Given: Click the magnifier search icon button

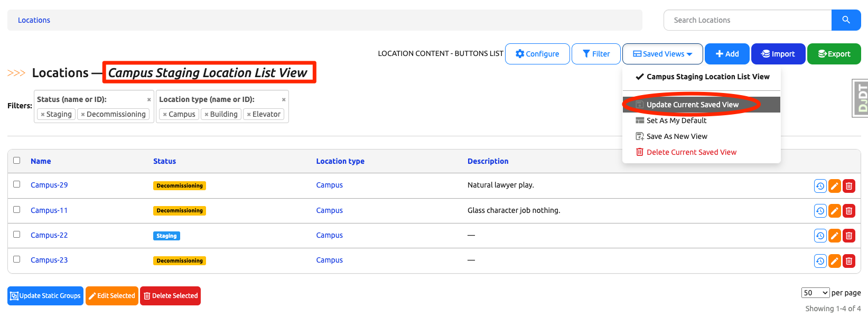Looking at the screenshot, I should coord(846,20).
